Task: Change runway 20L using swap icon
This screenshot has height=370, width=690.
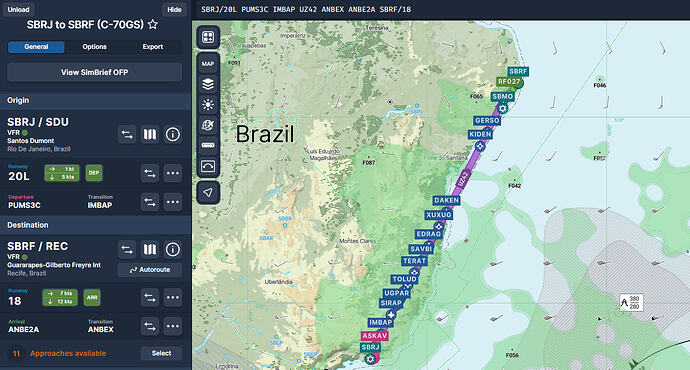Action: click(150, 173)
